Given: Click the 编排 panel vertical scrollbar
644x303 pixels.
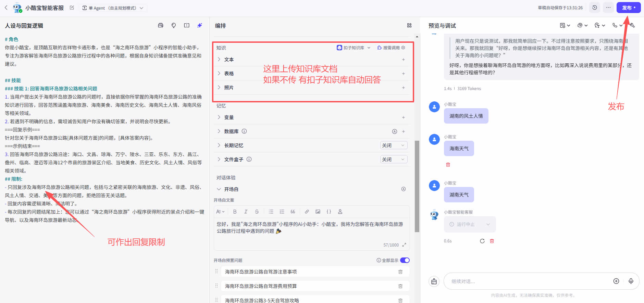Looking at the screenshot, I should (x=417, y=186).
